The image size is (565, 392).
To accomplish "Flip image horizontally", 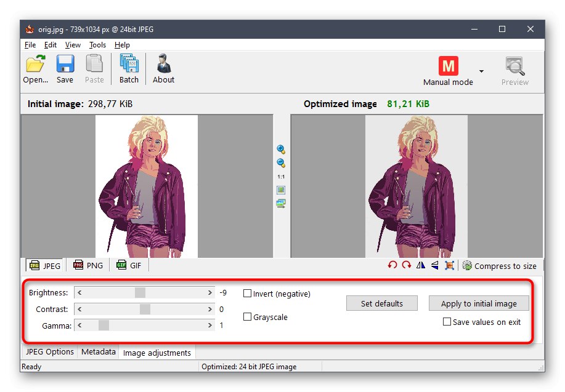I will (x=420, y=265).
